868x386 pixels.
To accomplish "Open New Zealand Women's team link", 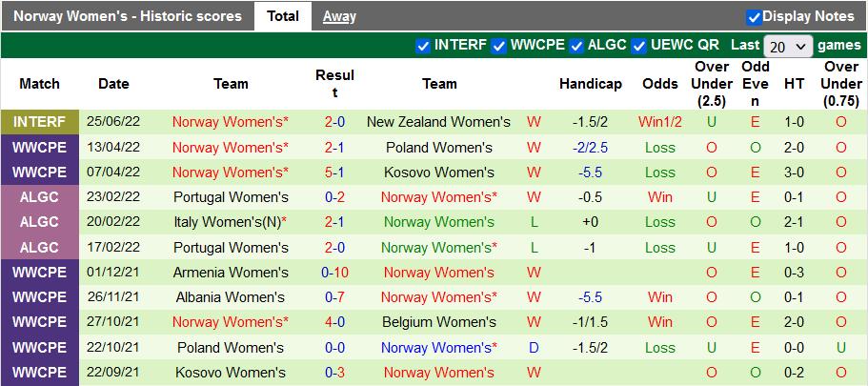I will coord(438,122).
